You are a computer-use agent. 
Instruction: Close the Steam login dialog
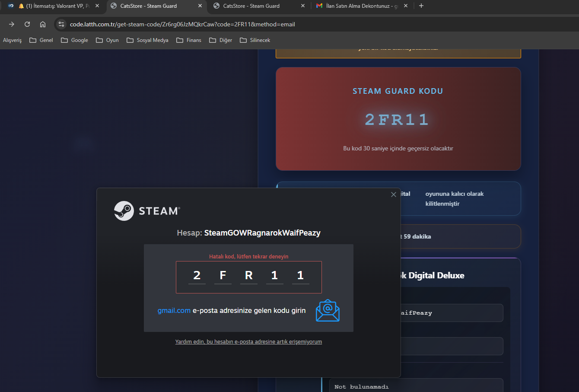pyautogui.click(x=393, y=194)
